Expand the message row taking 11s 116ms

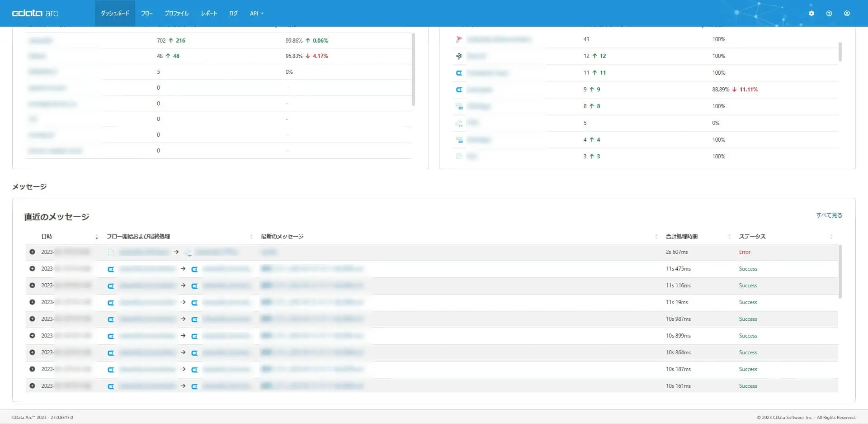pos(32,286)
